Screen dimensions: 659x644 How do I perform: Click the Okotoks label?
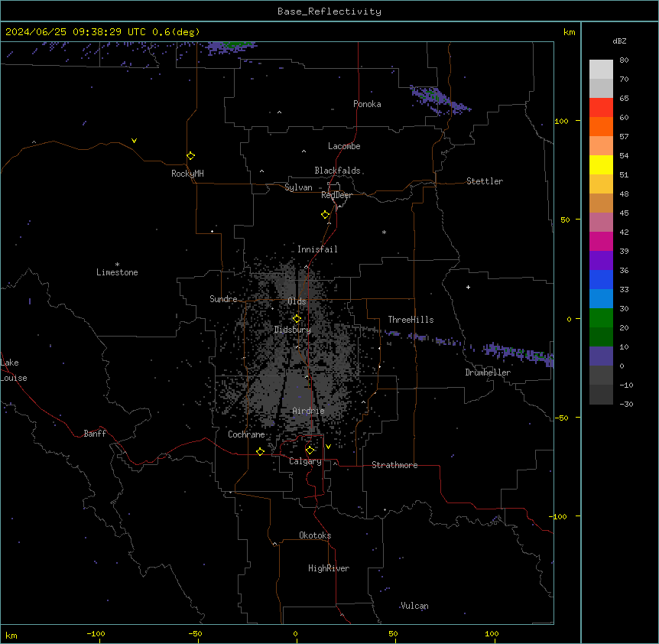click(315, 535)
